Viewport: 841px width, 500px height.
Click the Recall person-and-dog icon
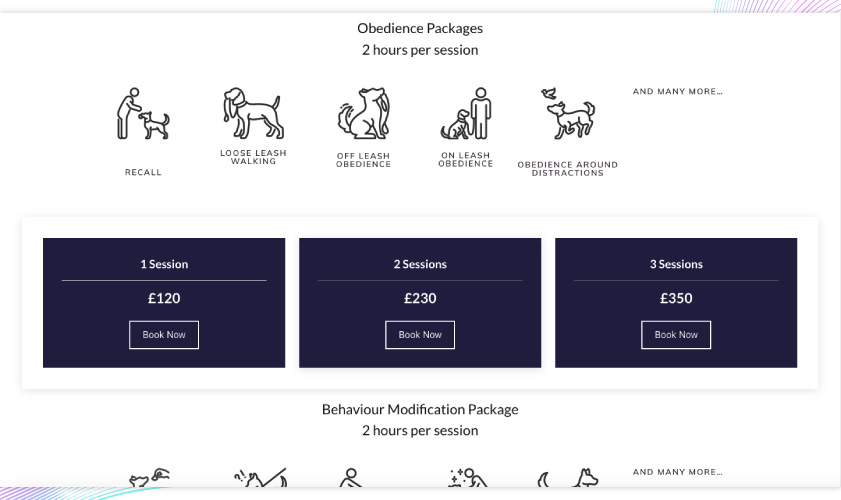[x=143, y=114]
